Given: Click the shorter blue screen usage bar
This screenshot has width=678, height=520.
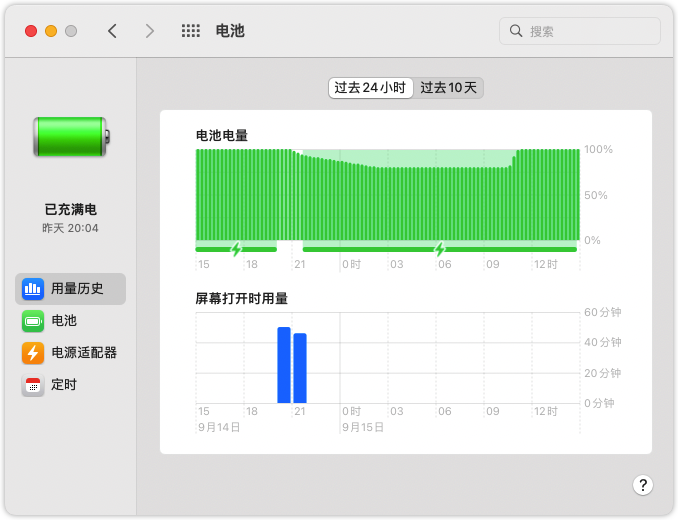Looking at the screenshot, I should [x=300, y=368].
